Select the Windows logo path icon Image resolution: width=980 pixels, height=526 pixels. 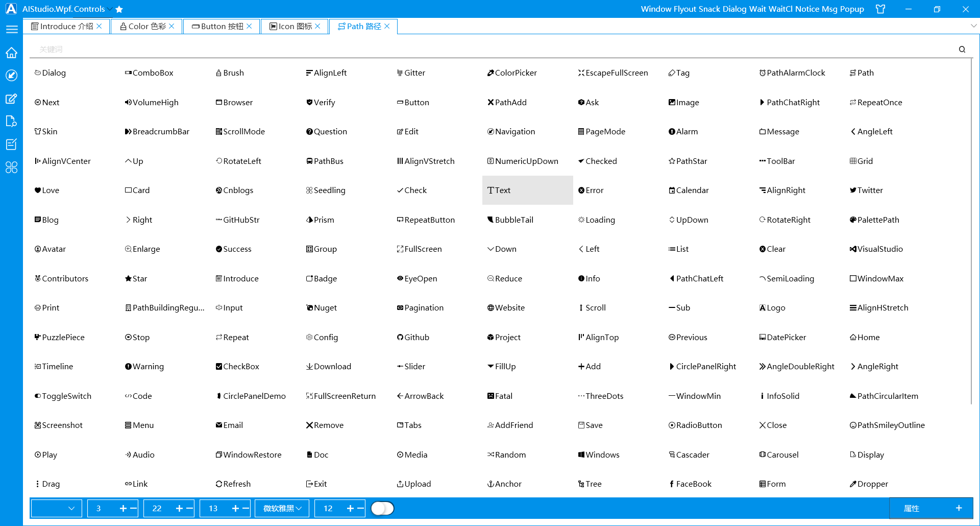coord(599,455)
